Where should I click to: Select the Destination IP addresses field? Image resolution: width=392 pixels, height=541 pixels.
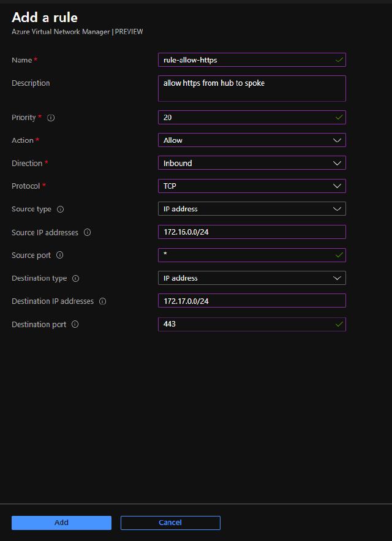pyautogui.click(x=252, y=301)
